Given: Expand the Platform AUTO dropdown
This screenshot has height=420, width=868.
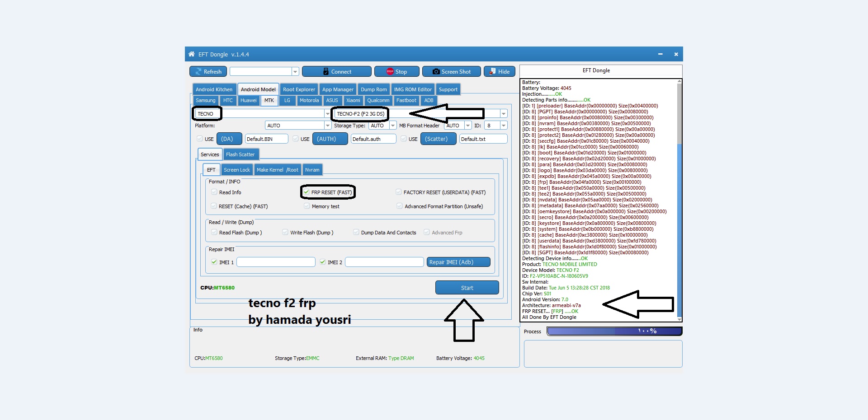Looking at the screenshot, I should [328, 125].
